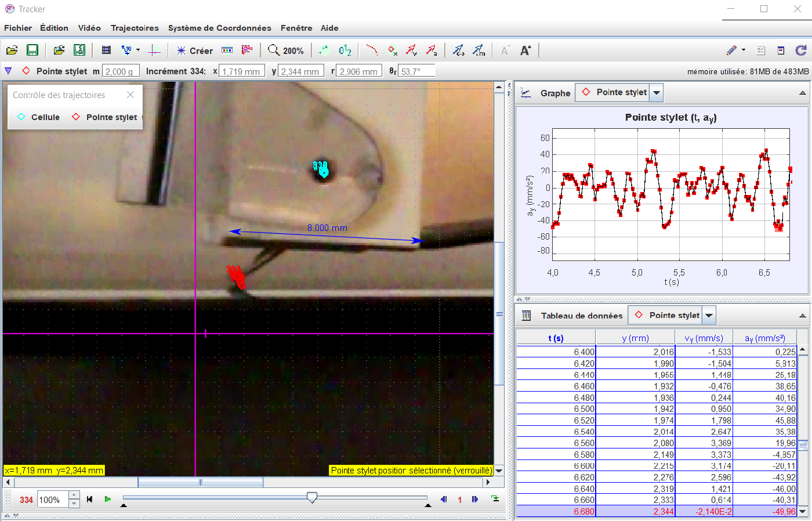812x521 pixels.
Task: Click the Open file folder icon
Action: [x=12, y=50]
